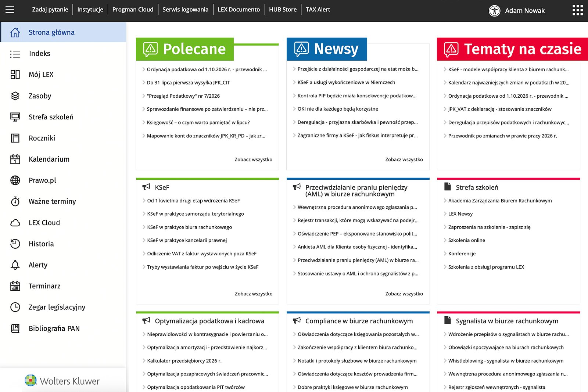Open Instytucje in the top bar

pyautogui.click(x=90, y=10)
